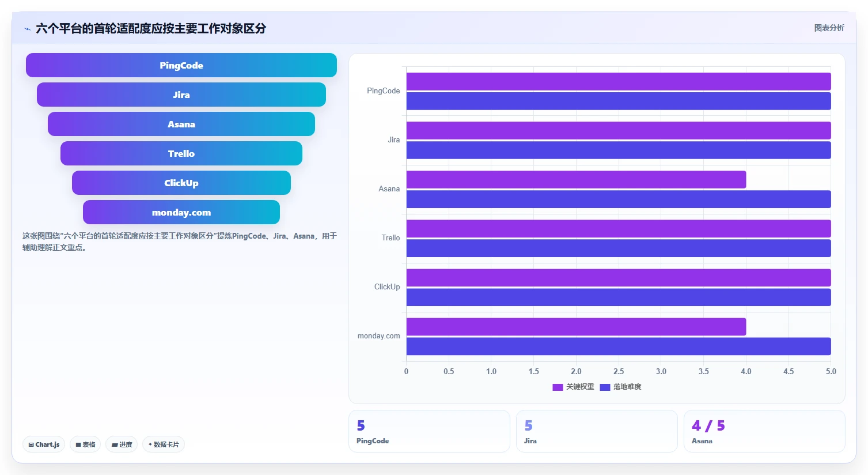Click the Jira funnel bar
Image resolution: width=868 pixels, height=475 pixels.
[x=181, y=95]
